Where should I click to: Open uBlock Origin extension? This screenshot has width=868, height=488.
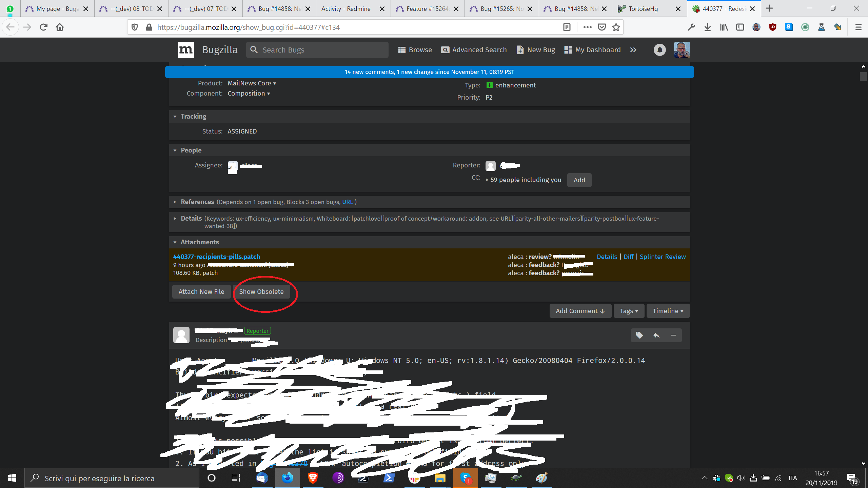tap(772, 27)
